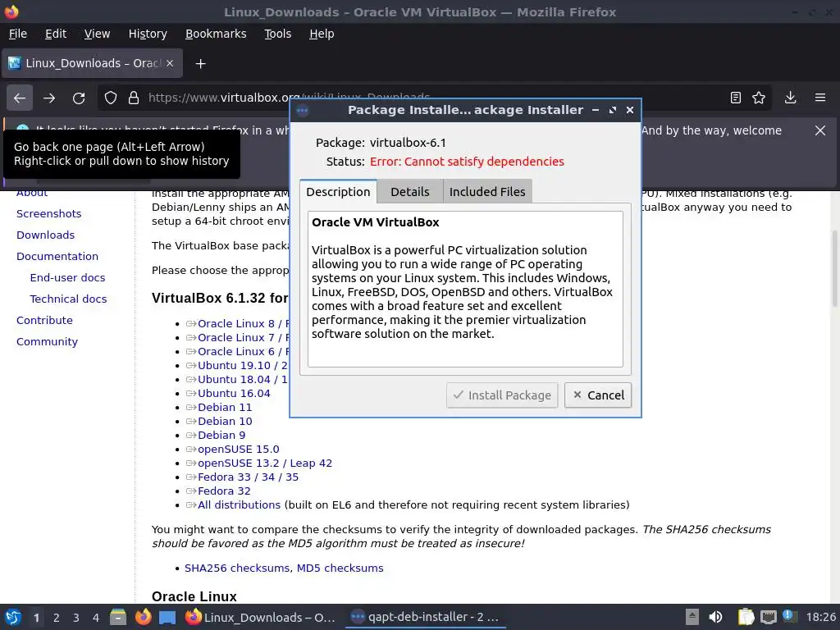Open the file manager taskbar launcher

(118, 617)
